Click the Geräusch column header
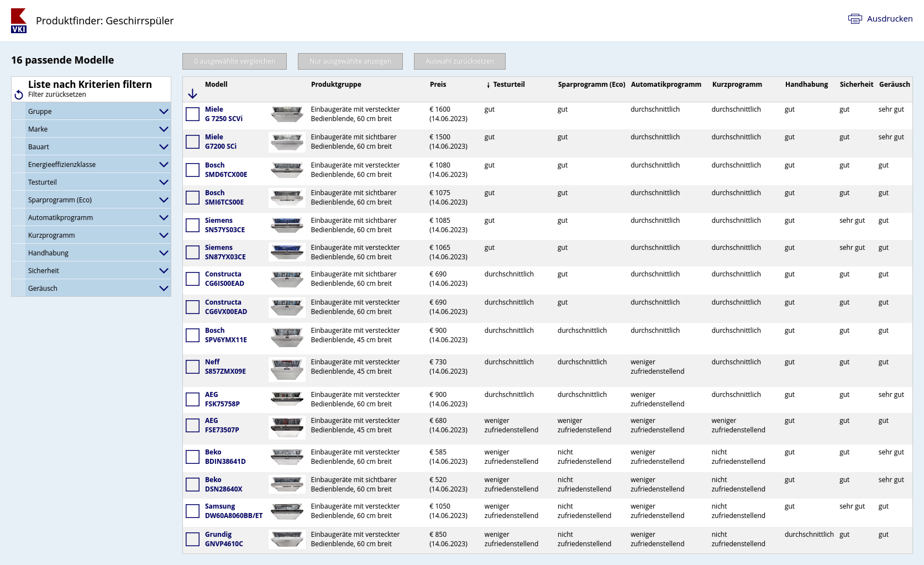The height and width of the screenshot is (565, 924). pyautogui.click(x=894, y=85)
